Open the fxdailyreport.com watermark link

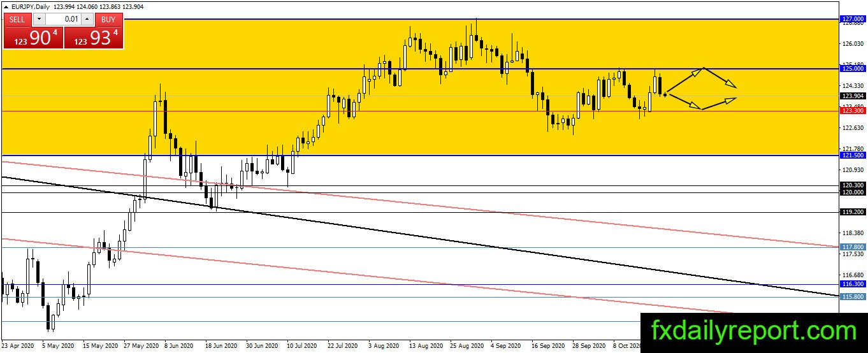(753, 332)
